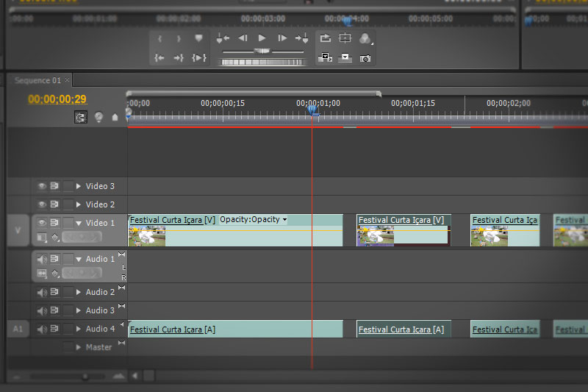Click the timeline zoom slider handle
This screenshot has height=392, width=588.
tap(85, 377)
